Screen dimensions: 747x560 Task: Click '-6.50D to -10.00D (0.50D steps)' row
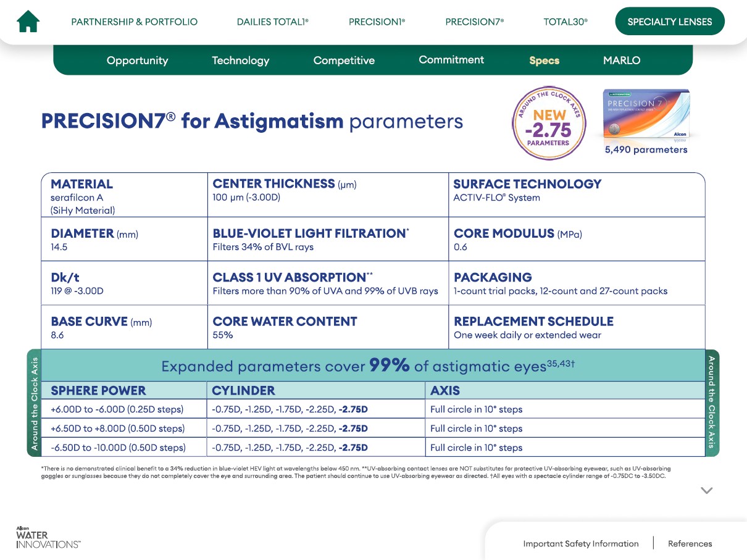[118, 448]
